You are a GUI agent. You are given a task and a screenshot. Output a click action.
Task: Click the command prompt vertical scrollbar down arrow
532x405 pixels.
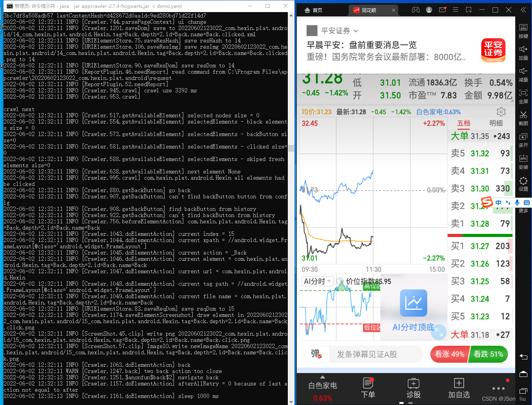click(x=291, y=401)
